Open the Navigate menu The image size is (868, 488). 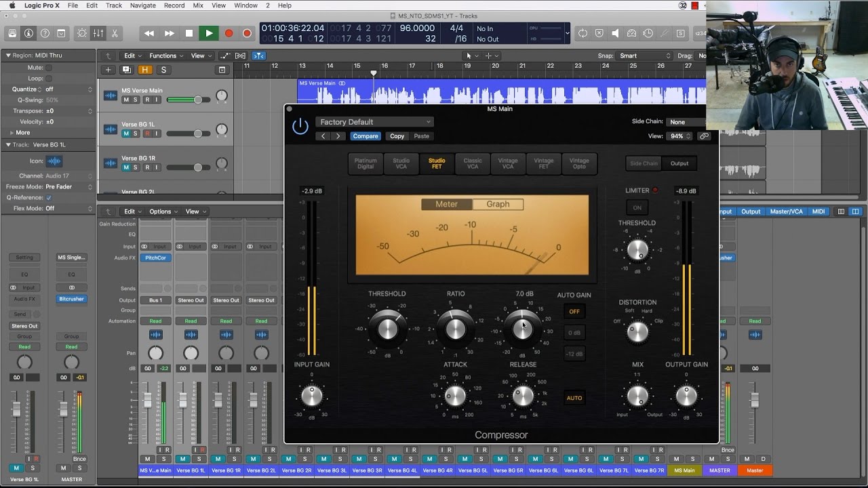[142, 5]
